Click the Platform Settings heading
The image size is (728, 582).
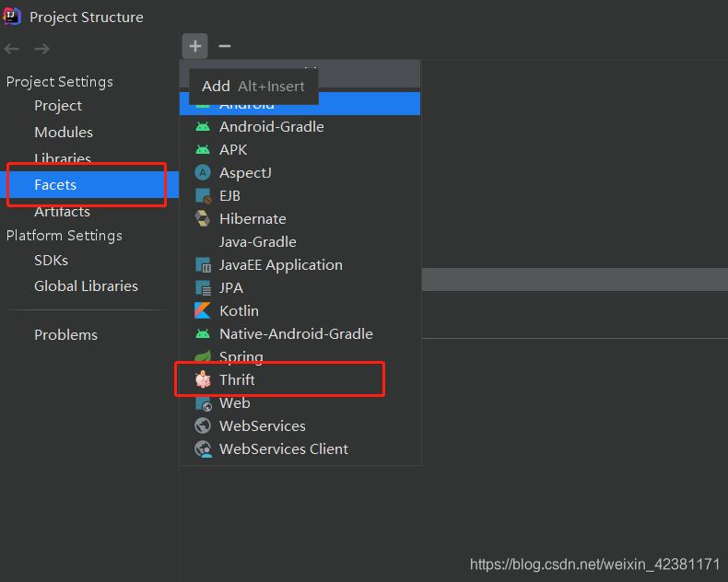pyautogui.click(x=65, y=236)
